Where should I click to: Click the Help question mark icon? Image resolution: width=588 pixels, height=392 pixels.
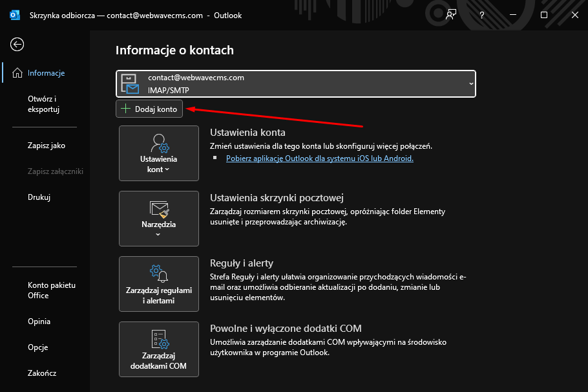pyautogui.click(x=481, y=14)
